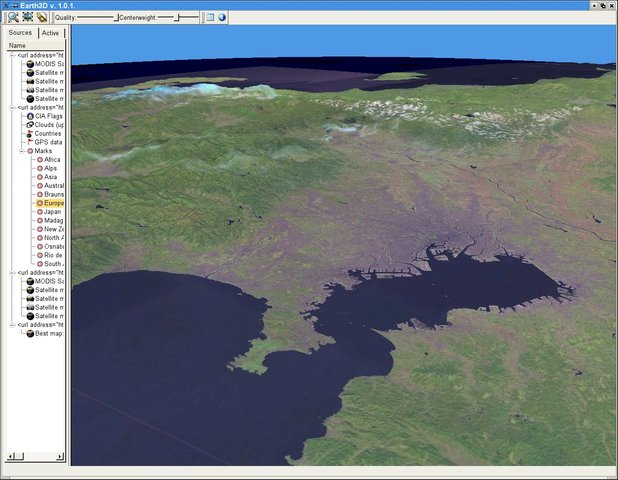Collapse the first url address node

pos(13,56)
